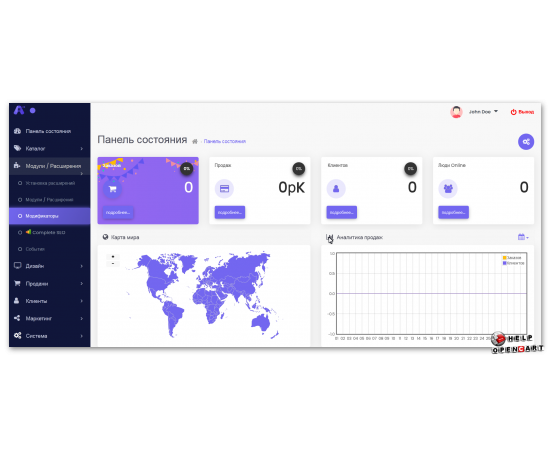The image size is (550, 450).
Task: Open the John Doe user dropdown
Action: 483,112
